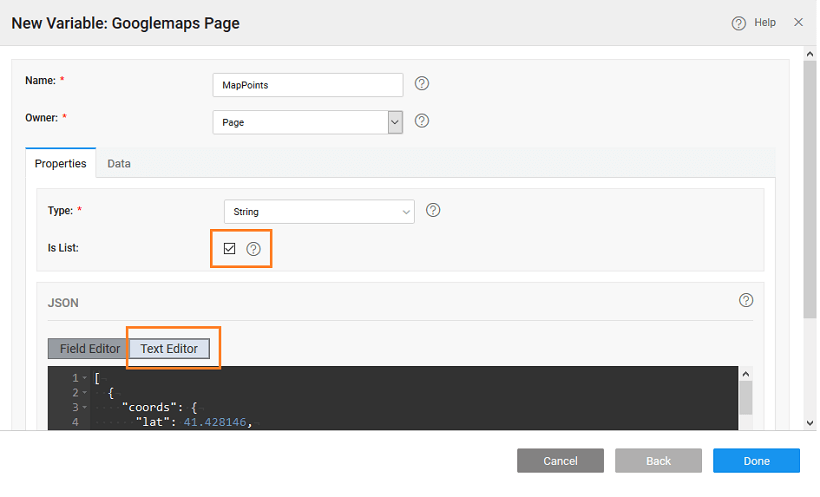Close the New Variable dialog with X

798,22
